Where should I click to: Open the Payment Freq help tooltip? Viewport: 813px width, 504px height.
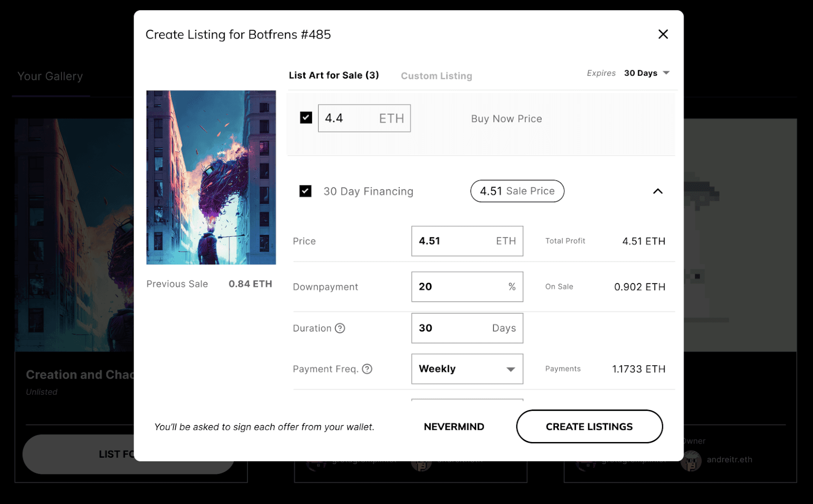click(368, 369)
